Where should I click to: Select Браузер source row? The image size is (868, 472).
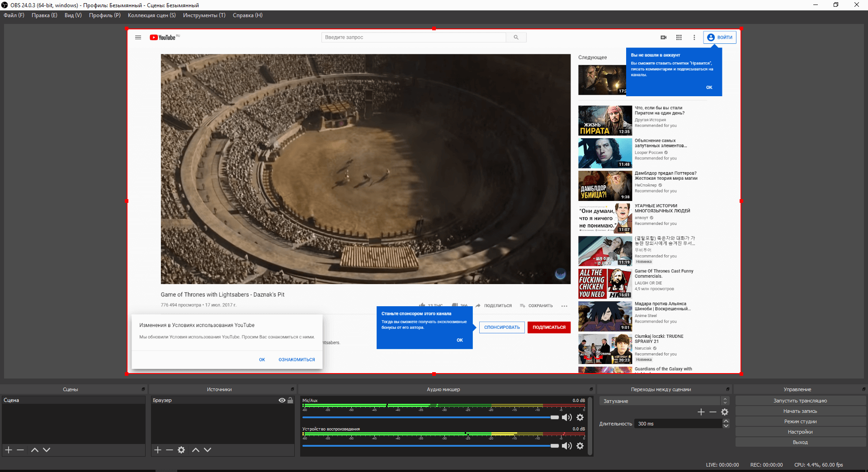222,400
